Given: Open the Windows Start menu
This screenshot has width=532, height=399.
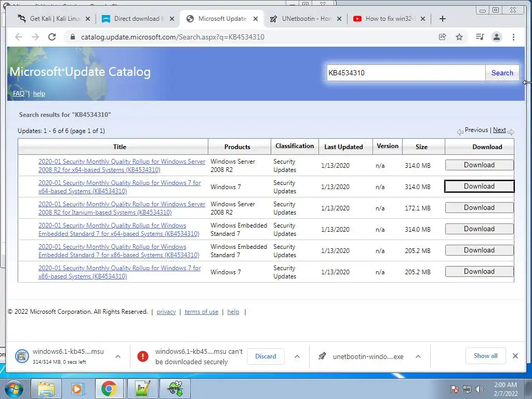Looking at the screenshot, I should coord(14,389).
